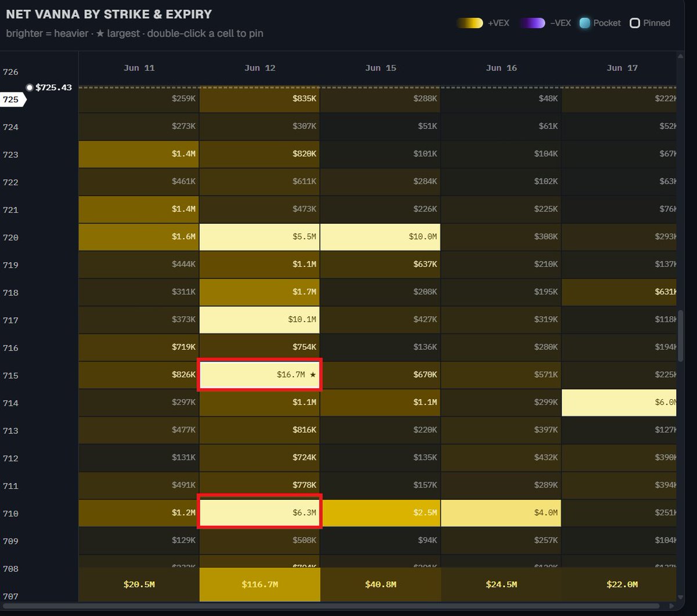Click the scroll up arrow
The height and width of the screenshot is (616, 697).
coord(681,56)
